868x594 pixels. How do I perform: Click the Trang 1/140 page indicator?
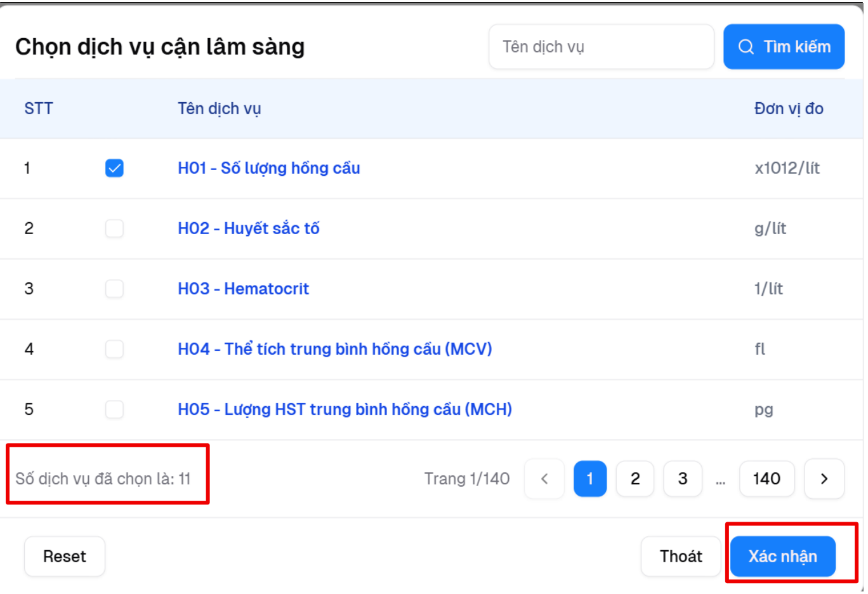pos(467,478)
